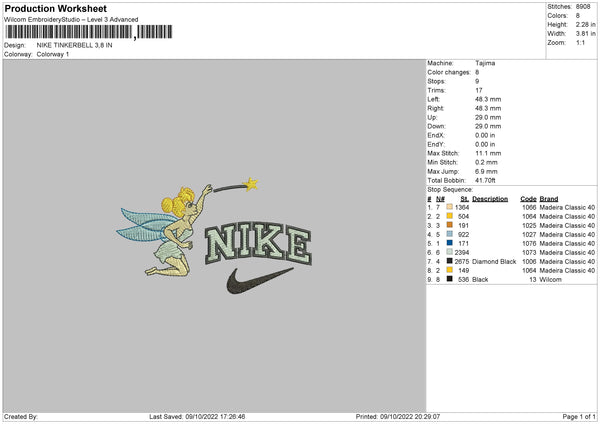Select the "Diamond Black" description

494,262
